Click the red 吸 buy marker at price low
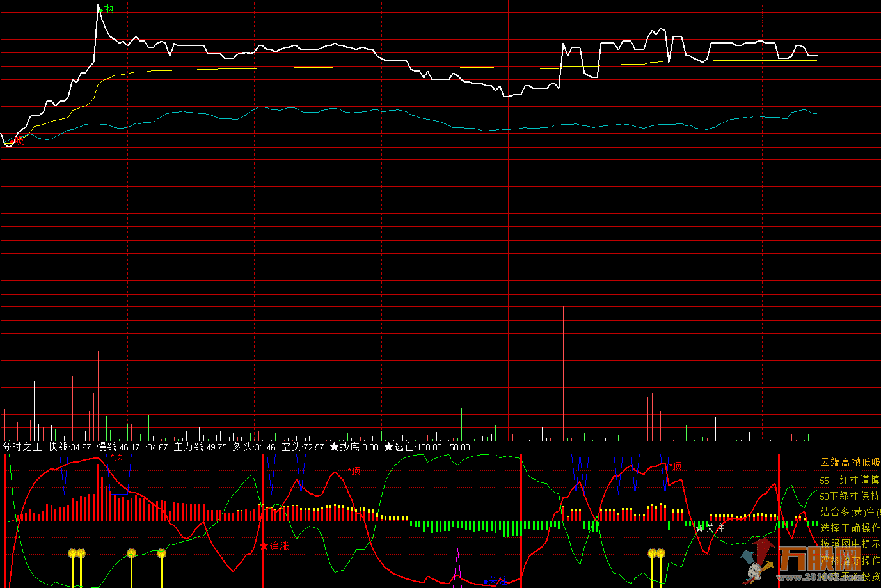The image size is (881, 588). 17,141
